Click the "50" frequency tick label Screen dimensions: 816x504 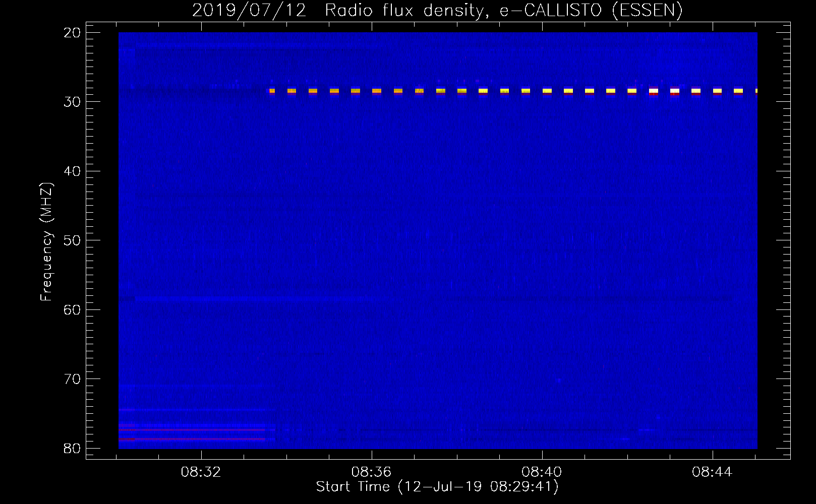(x=73, y=240)
